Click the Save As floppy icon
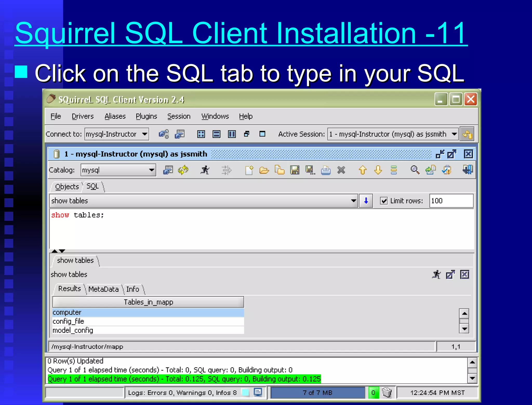The image size is (532, 405). click(x=310, y=170)
